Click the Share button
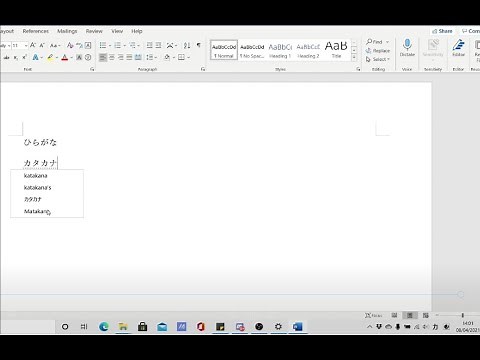Image resolution: width=480 pixels, height=360 pixels. click(x=442, y=31)
